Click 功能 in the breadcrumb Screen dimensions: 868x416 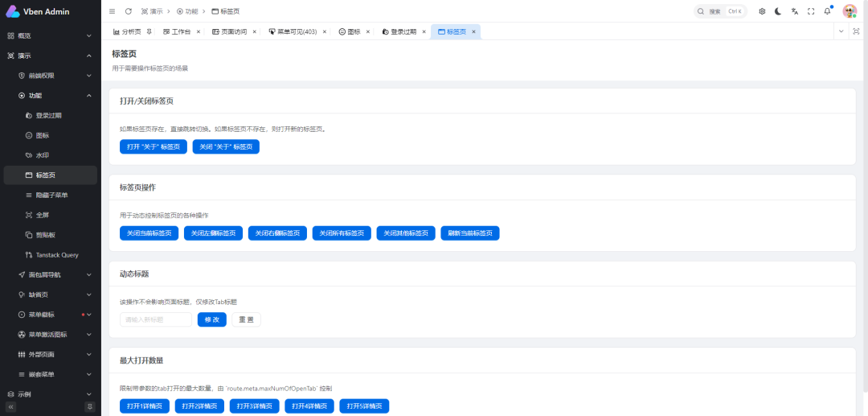[x=187, y=11]
